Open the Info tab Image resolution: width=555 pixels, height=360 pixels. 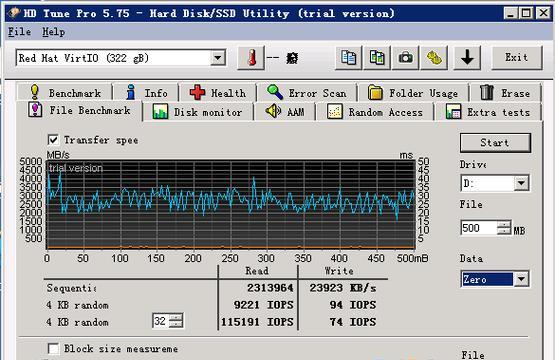click(x=146, y=93)
